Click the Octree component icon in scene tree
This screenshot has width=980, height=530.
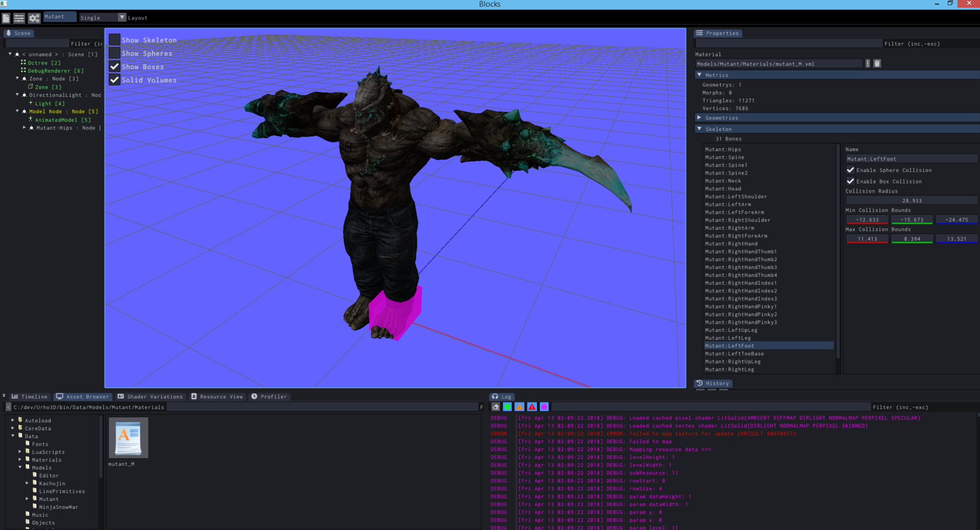(x=23, y=62)
